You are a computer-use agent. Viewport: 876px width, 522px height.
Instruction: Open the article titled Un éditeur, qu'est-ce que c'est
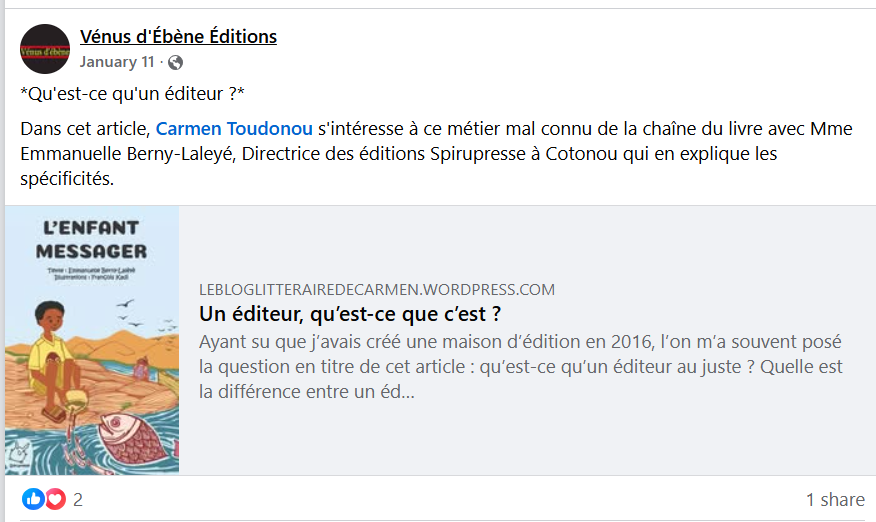(x=350, y=314)
